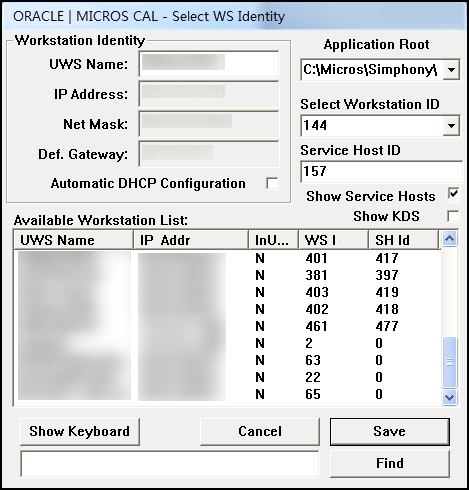Select the row with WS ID 402
Image resolution: width=469 pixels, height=490 pixels.
pyautogui.click(x=227, y=309)
